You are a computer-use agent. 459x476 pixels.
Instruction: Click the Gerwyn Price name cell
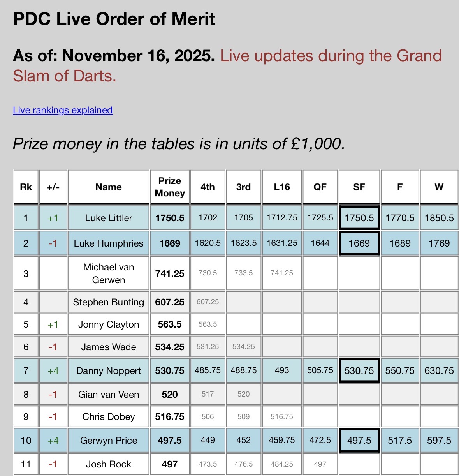(109, 441)
